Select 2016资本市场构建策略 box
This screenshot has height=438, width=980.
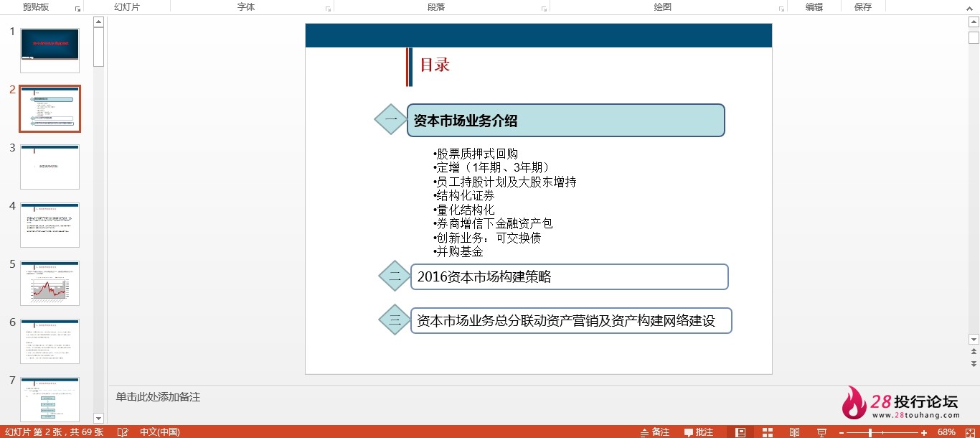pos(570,276)
